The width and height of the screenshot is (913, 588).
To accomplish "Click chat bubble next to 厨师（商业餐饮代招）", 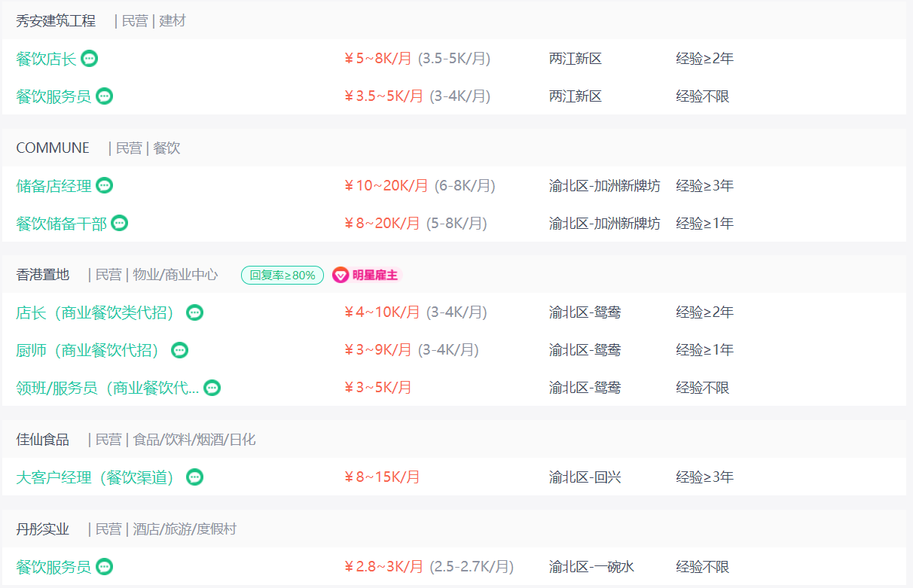I will pos(179,350).
